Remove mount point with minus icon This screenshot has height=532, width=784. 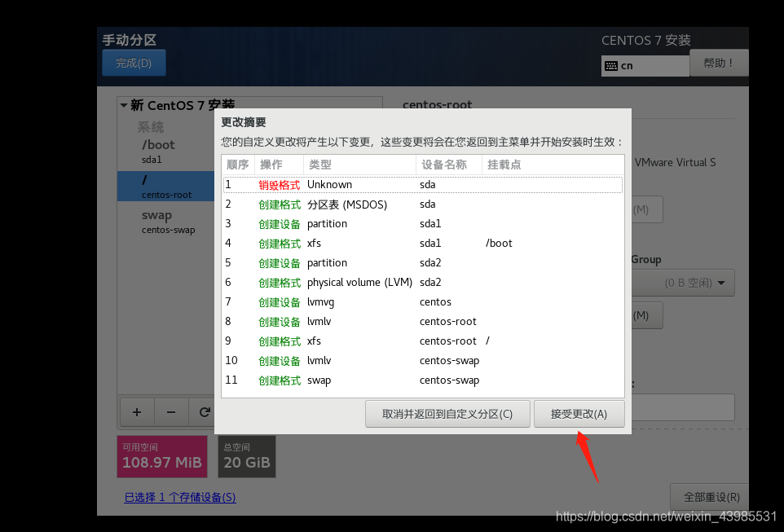(x=171, y=412)
